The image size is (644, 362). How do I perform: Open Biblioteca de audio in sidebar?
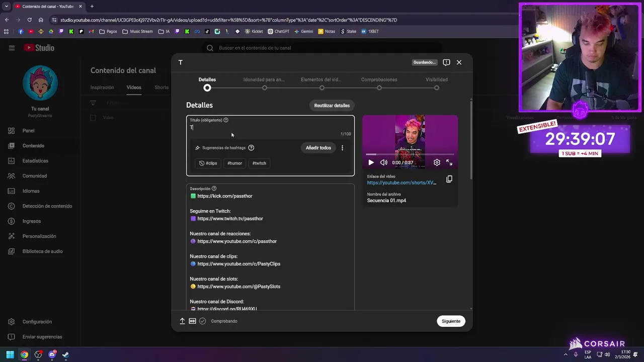40,251
